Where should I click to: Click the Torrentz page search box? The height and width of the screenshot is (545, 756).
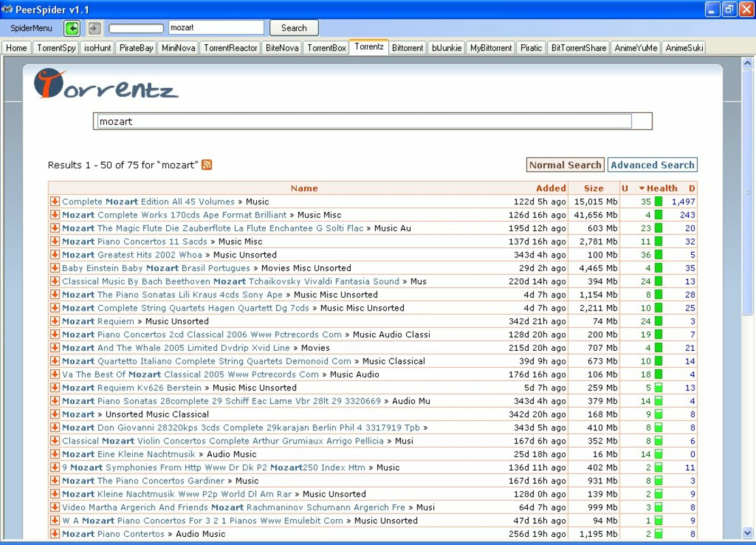pos(364,121)
